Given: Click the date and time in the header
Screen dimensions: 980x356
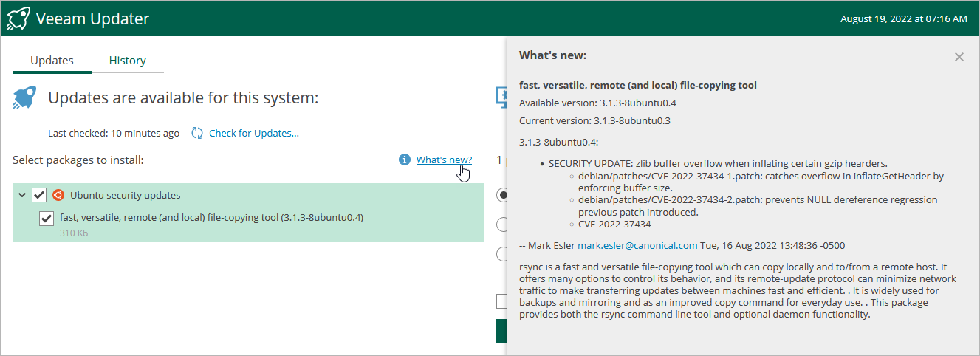Looking at the screenshot, I should (903, 19).
